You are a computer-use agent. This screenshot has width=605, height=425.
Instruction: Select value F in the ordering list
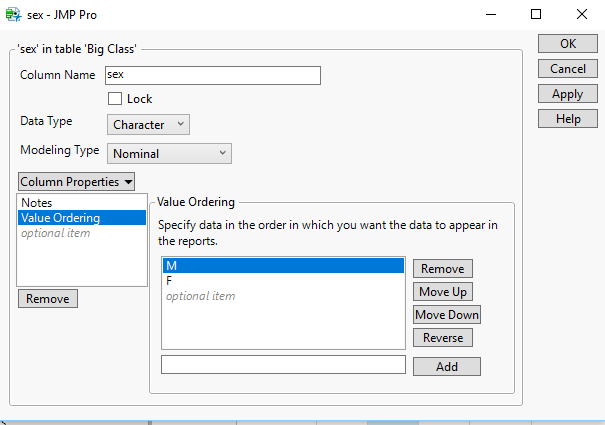(x=283, y=281)
